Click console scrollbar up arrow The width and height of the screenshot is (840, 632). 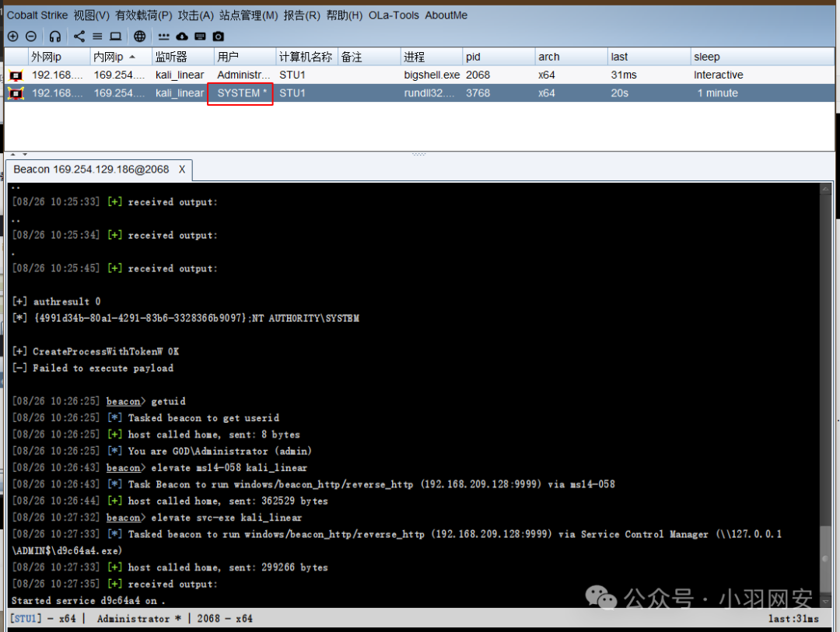(825, 189)
